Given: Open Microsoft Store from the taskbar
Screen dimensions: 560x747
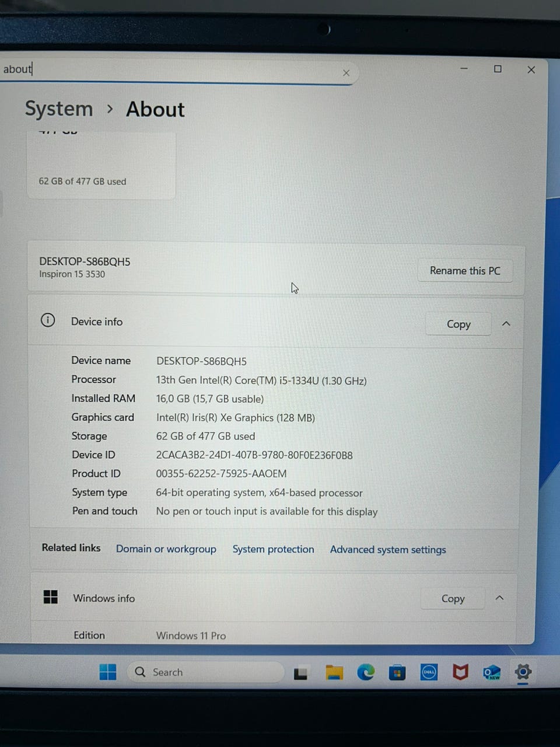Looking at the screenshot, I should (x=397, y=672).
